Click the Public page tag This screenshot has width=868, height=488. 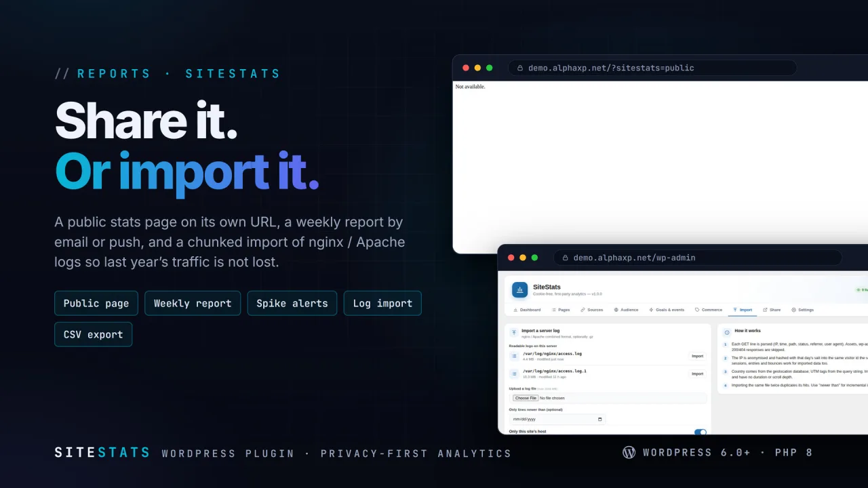[x=96, y=303]
